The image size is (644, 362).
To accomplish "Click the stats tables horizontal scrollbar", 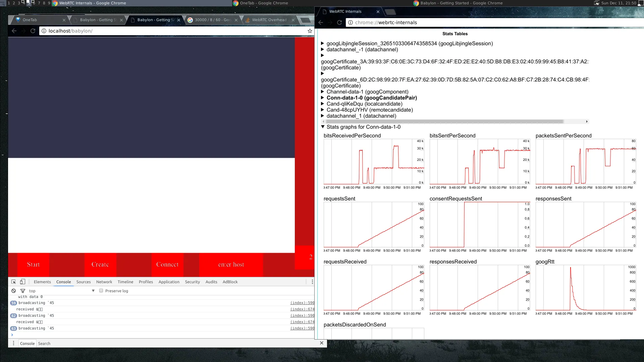I will [443, 122].
